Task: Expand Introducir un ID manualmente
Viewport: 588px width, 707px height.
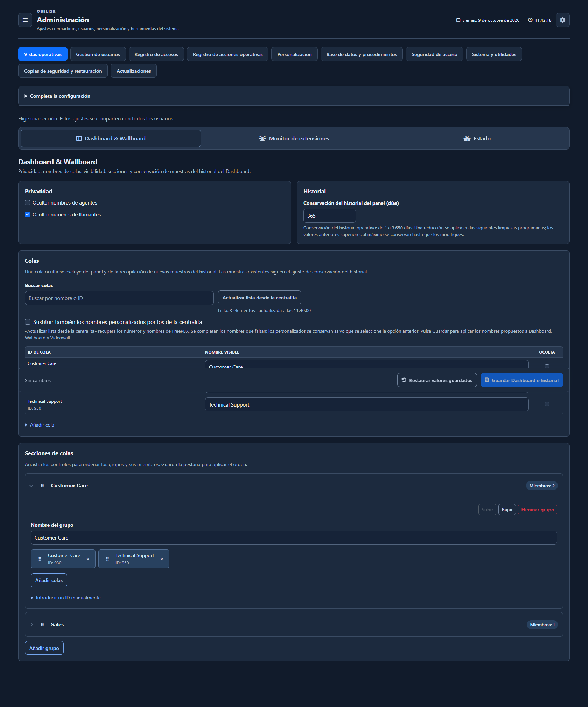Action: pos(66,598)
